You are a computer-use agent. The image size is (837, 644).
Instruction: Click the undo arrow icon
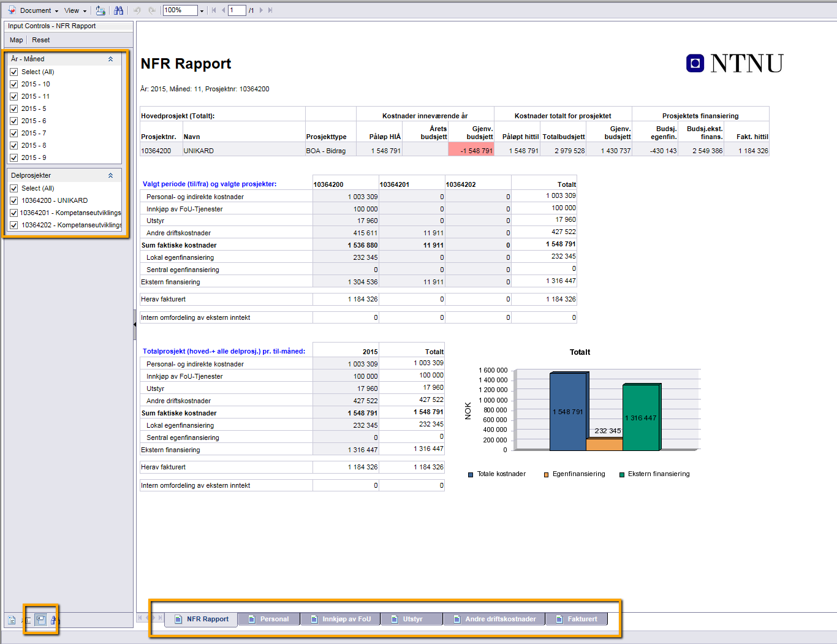click(137, 10)
